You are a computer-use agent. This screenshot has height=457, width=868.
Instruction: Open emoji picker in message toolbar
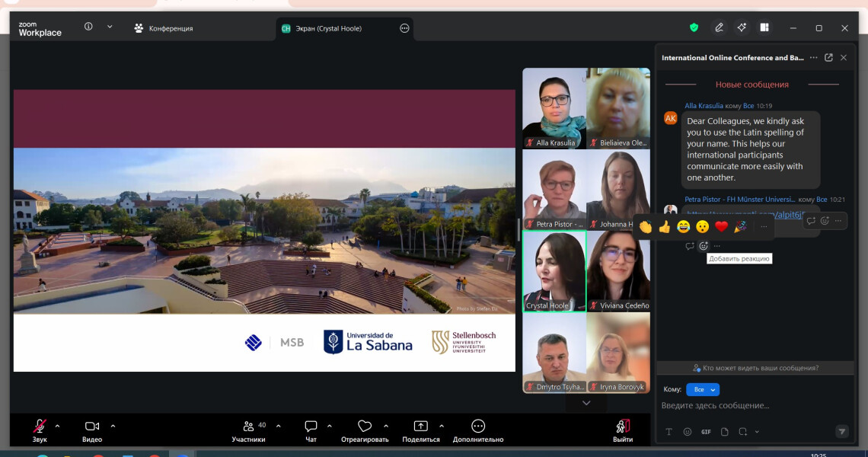pyautogui.click(x=688, y=432)
